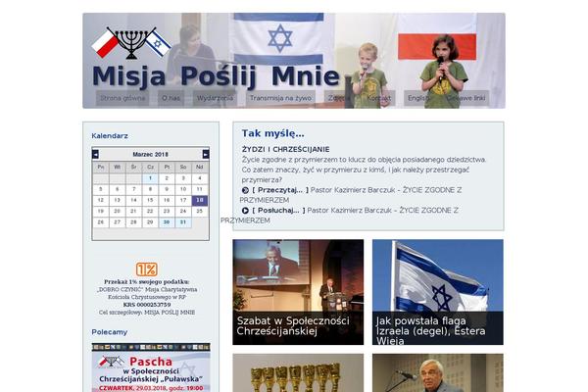Click the play icon beside Posłuchaj

pyautogui.click(x=245, y=211)
